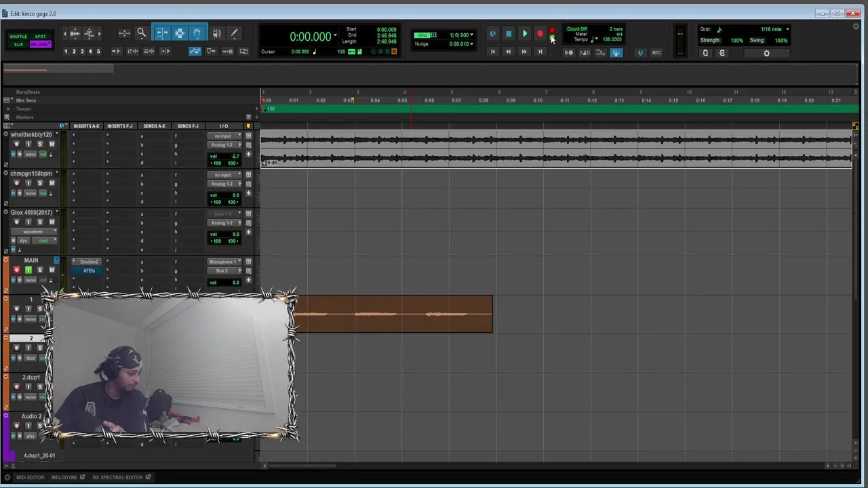This screenshot has height=488, width=868.
Task: Recall zoom preset 5
Action: [98, 52]
